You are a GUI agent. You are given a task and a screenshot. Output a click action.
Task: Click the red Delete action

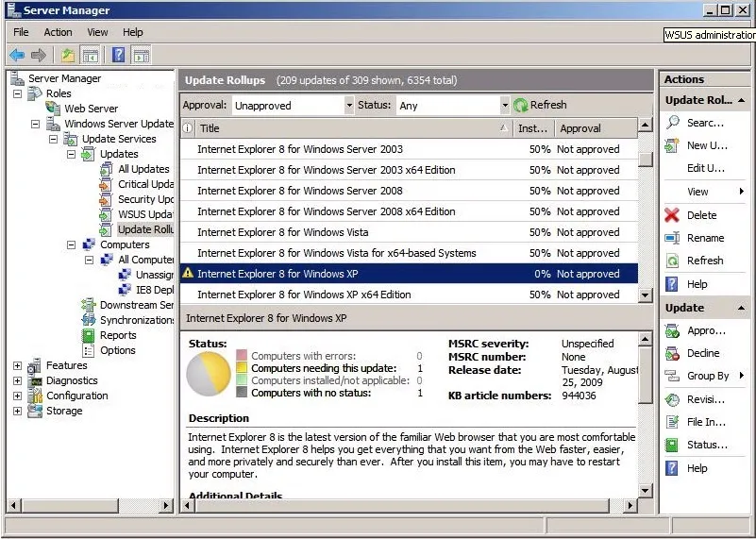700,215
